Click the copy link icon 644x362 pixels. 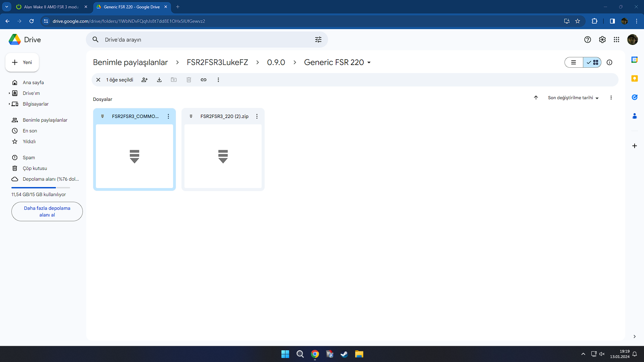pyautogui.click(x=204, y=80)
